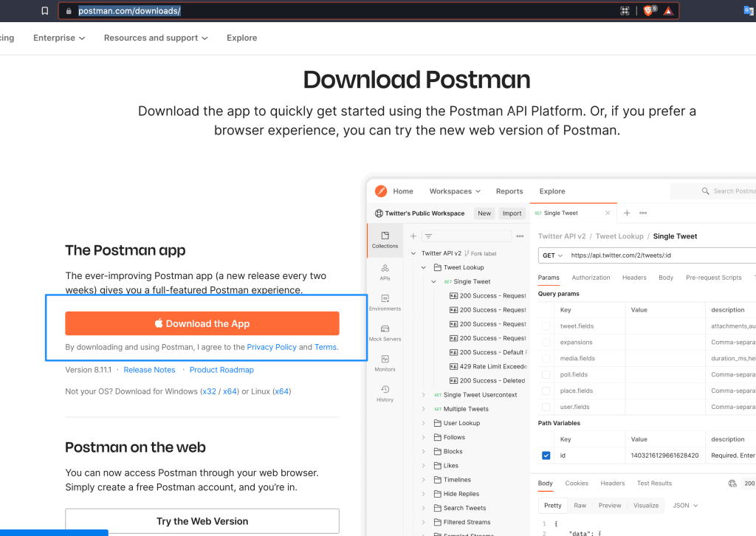Open Brave Shields lion icon

648,10
